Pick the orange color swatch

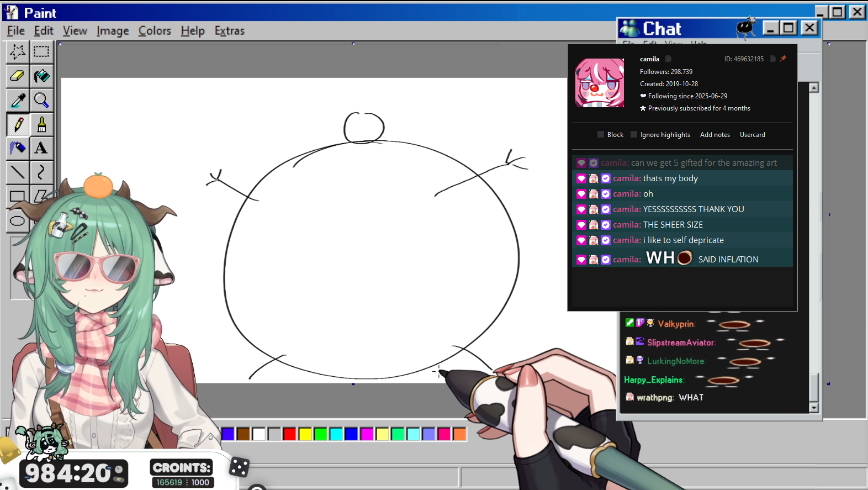(x=460, y=434)
